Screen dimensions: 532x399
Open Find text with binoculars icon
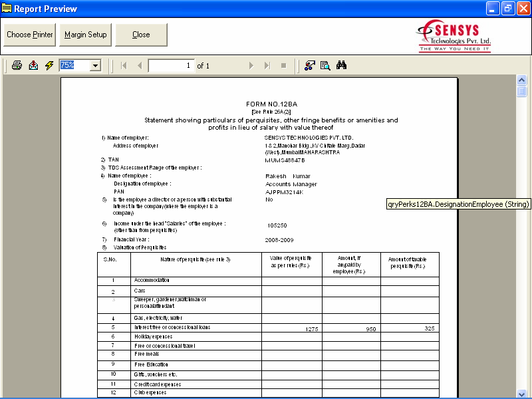(341, 65)
